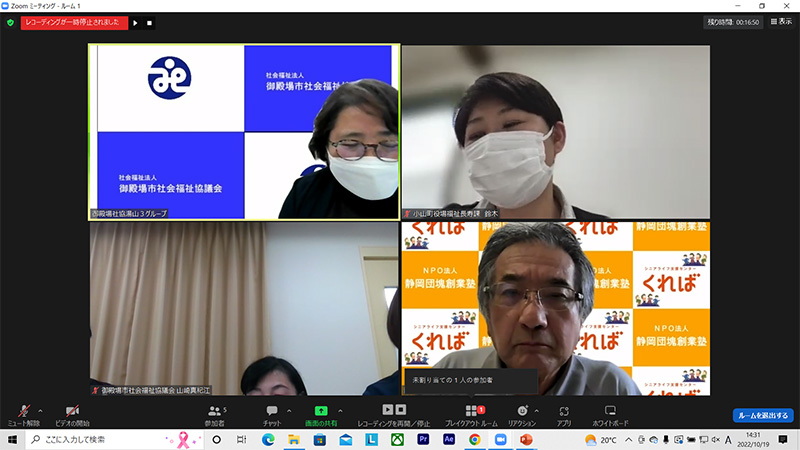Open the apps (アプリ) panel
Screen dimensions: 800x450
coord(564,414)
